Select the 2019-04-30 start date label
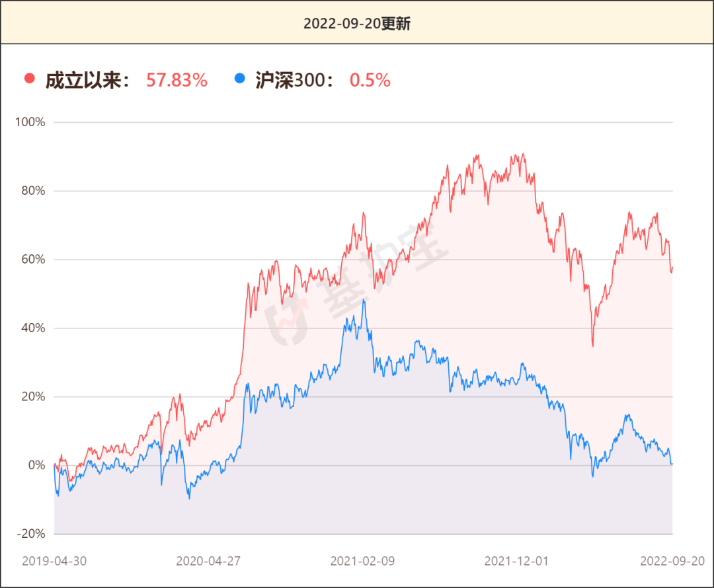Image resolution: width=714 pixels, height=588 pixels. 54,560
